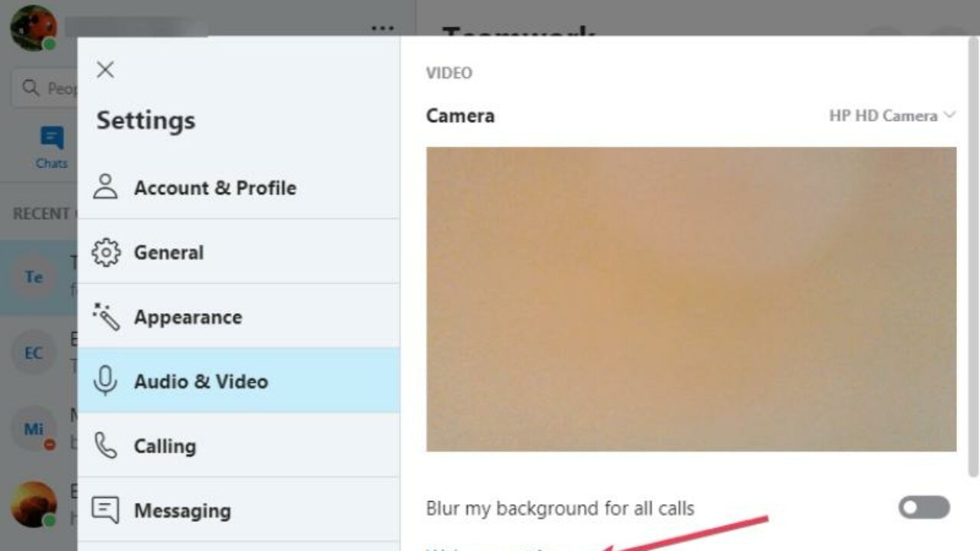Open the Chats tab icon
980x551 pixels.
click(x=51, y=145)
